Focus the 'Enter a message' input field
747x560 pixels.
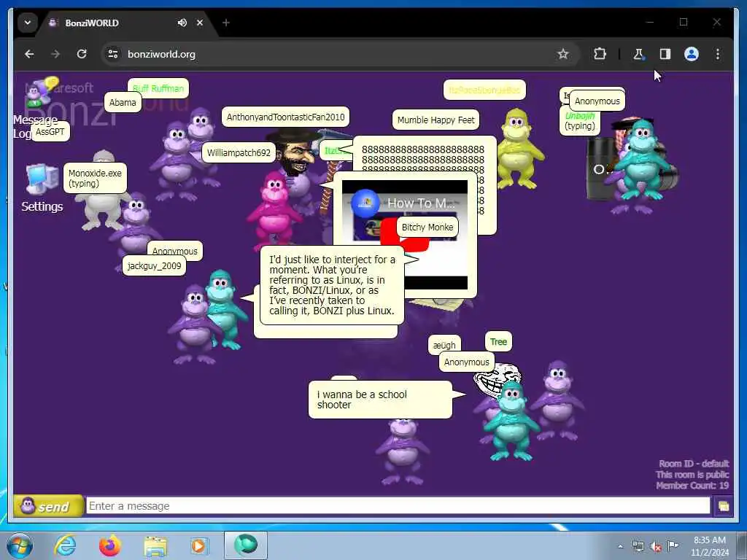[398, 506]
